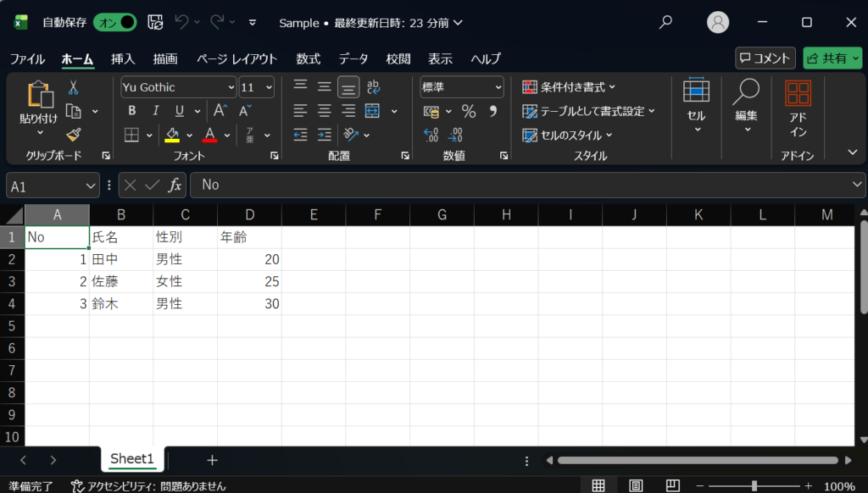Switch to the Formulas (数式) tab
This screenshot has width=868, height=493.
308,58
